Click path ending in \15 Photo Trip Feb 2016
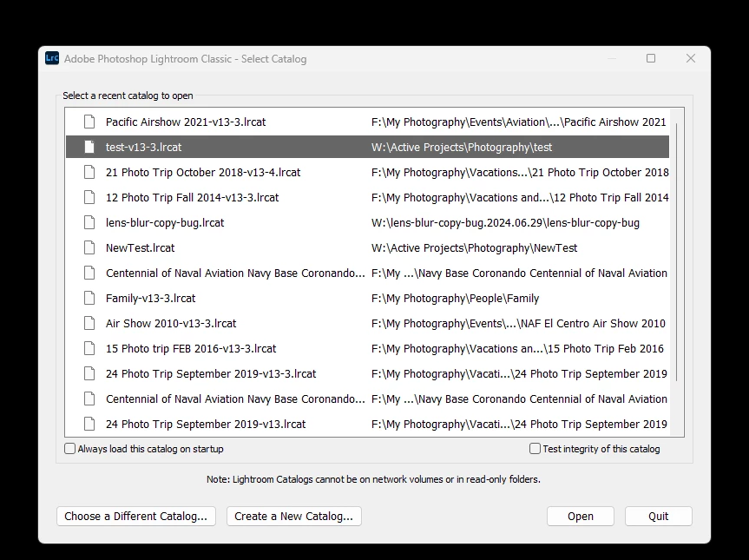Screen dimensions: 749x560 pos(517,349)
